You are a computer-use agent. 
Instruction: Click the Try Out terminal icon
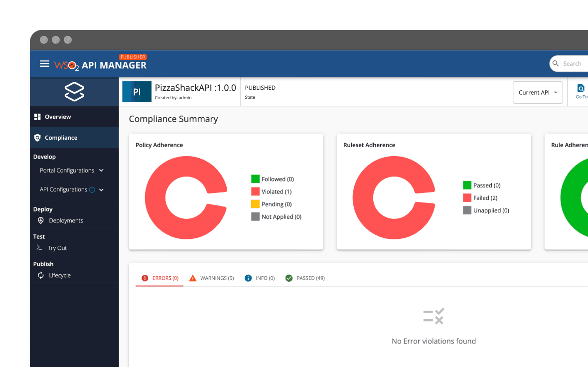(39, 248)
